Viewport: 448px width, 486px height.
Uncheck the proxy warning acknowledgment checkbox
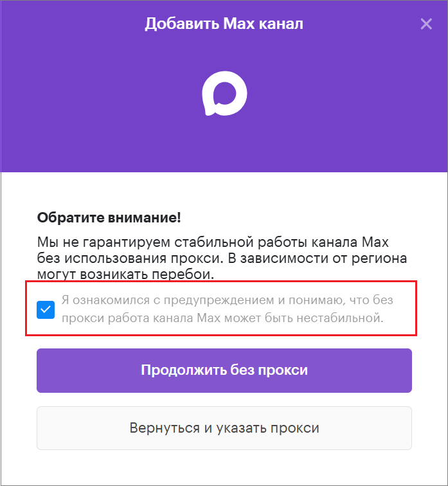(46, 310)
